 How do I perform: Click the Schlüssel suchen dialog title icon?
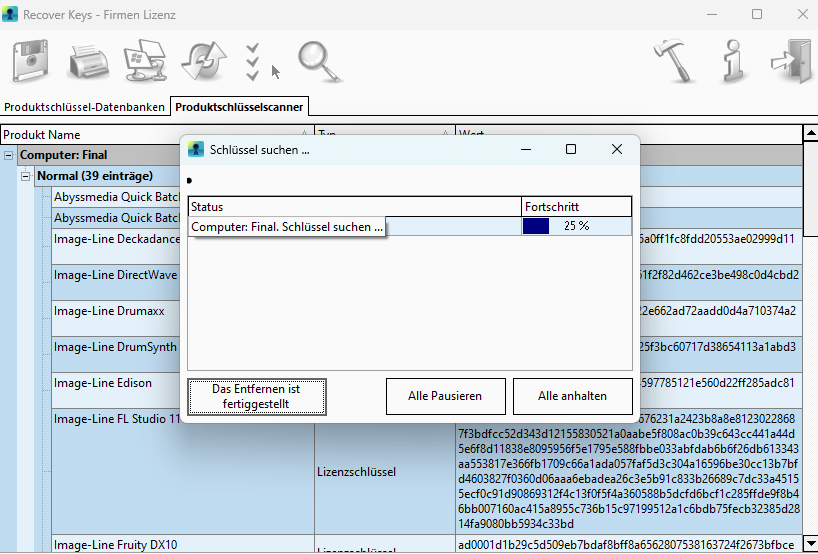point(196,149)
